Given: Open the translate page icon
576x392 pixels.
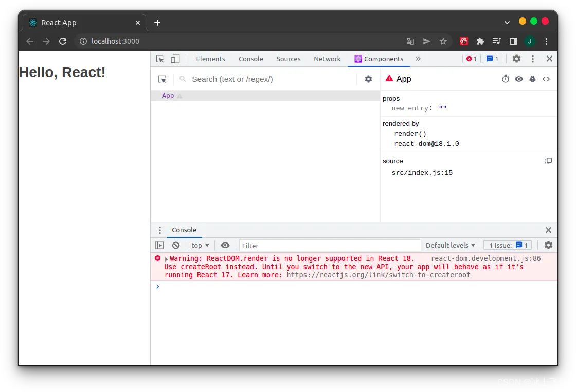Looking at the screenshot, I should click(410, 41).
